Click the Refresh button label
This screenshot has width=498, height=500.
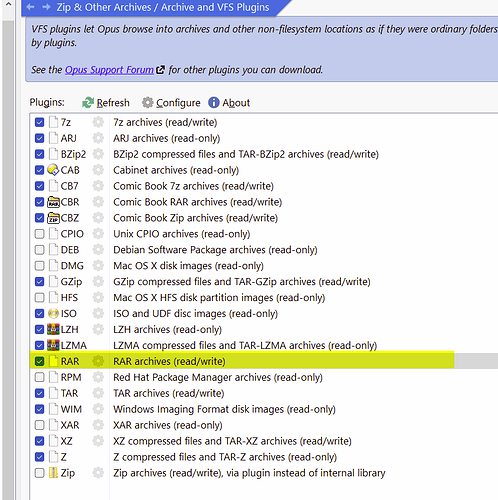tap(113, 103)
